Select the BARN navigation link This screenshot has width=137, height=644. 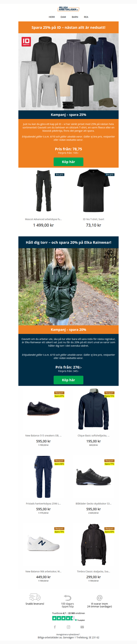(75, 17)
